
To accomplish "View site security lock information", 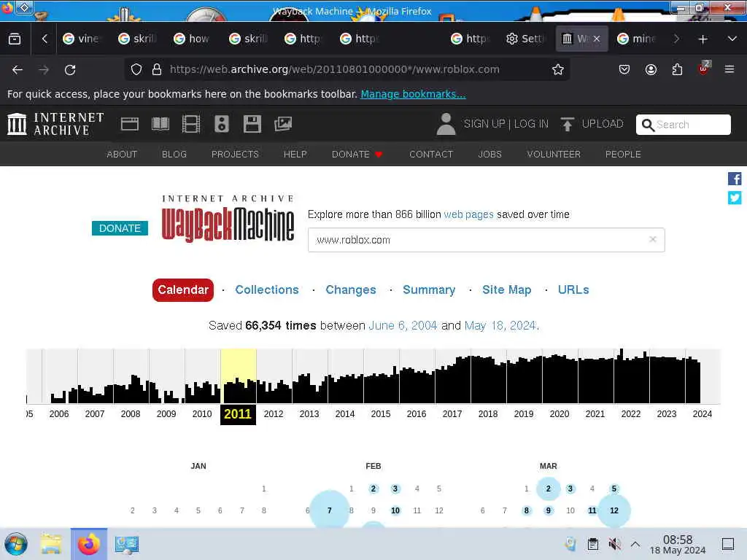I will click(156, 69).
